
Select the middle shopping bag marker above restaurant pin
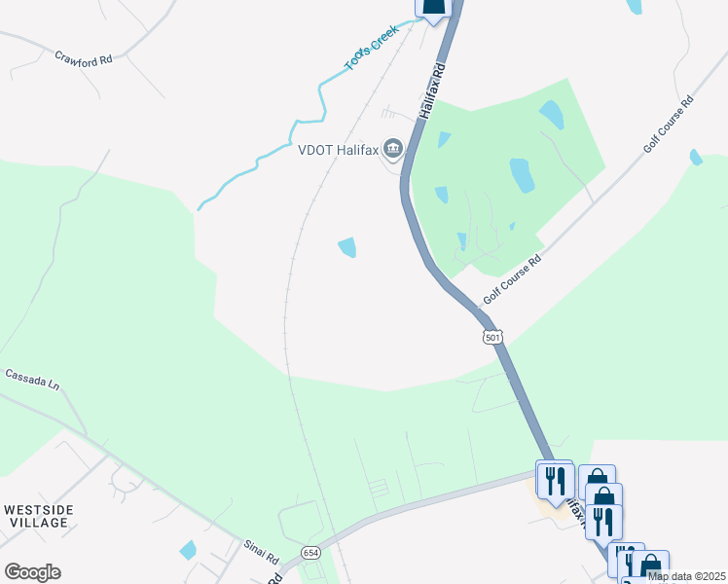click(603, 494)
